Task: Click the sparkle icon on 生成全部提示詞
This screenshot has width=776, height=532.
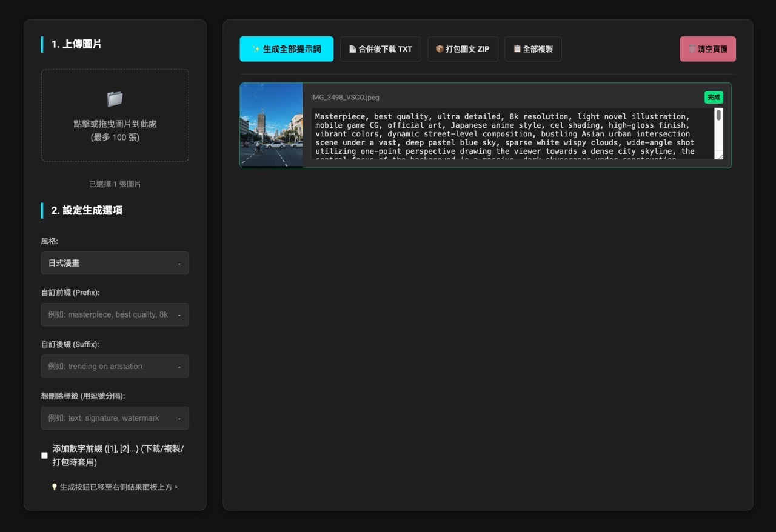Action: tap(256, 49)
